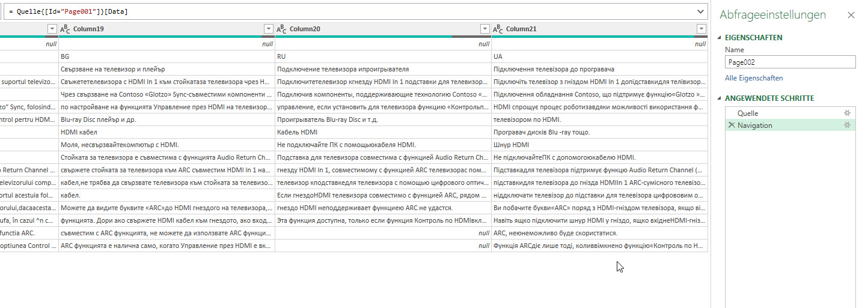The image size is (868, 308).
Task: Open the Column19 filter dropdown
Action: click(x=268, y=29)
